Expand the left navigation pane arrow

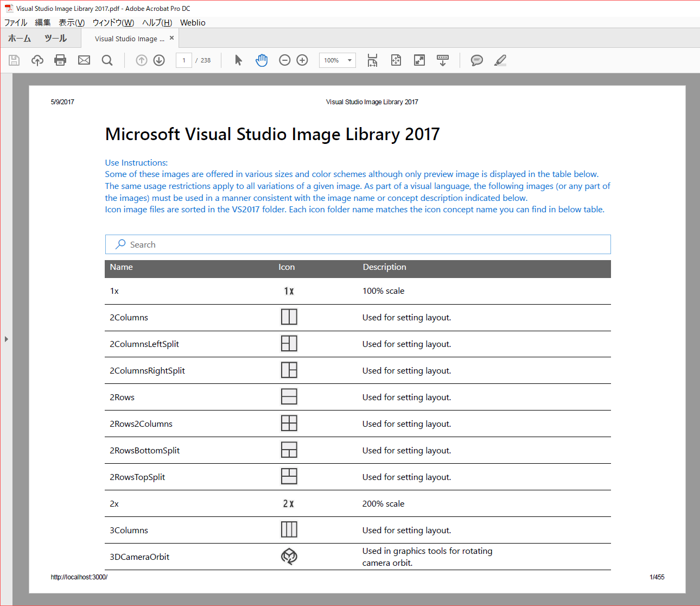point(7,339)
